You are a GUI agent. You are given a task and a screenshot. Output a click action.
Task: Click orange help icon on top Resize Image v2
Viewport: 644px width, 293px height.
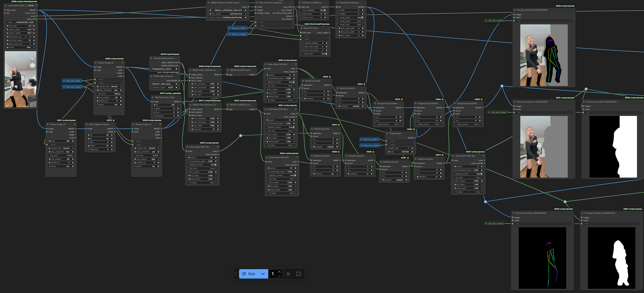tap(122, 63)
